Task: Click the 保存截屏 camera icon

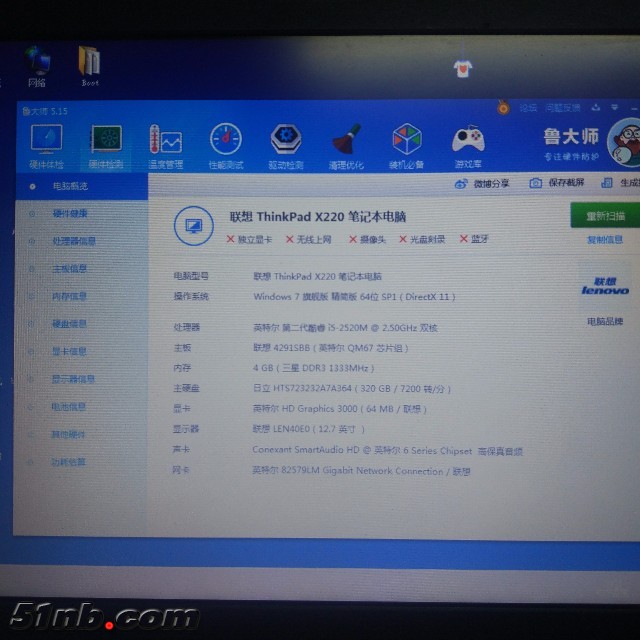Action: coord(536,183)
